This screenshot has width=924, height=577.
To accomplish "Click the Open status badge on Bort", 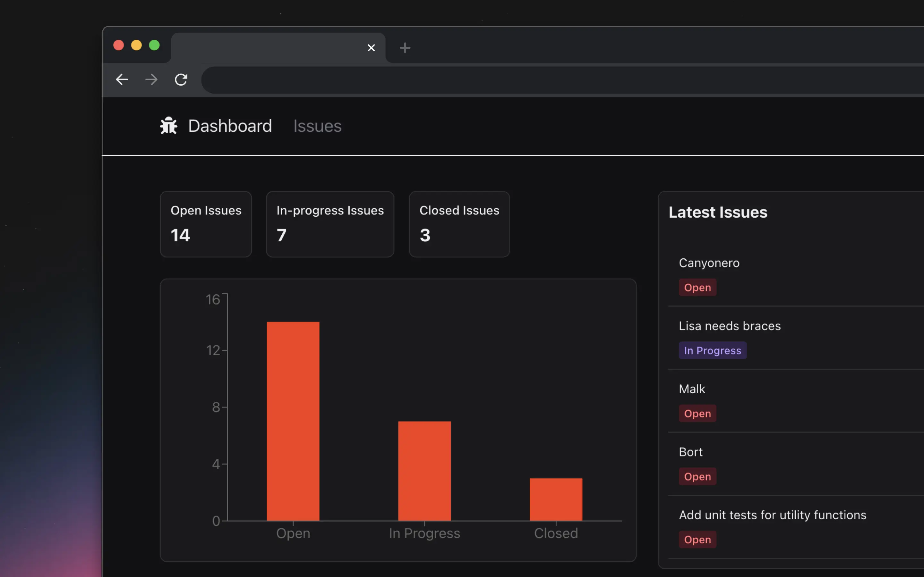I will [697, 476].
